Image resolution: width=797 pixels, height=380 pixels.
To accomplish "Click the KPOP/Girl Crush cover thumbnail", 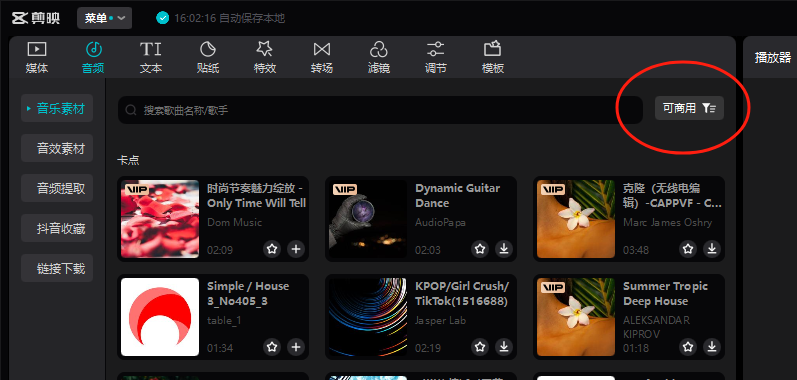I will pyautogui.click(x=367, y=317).
